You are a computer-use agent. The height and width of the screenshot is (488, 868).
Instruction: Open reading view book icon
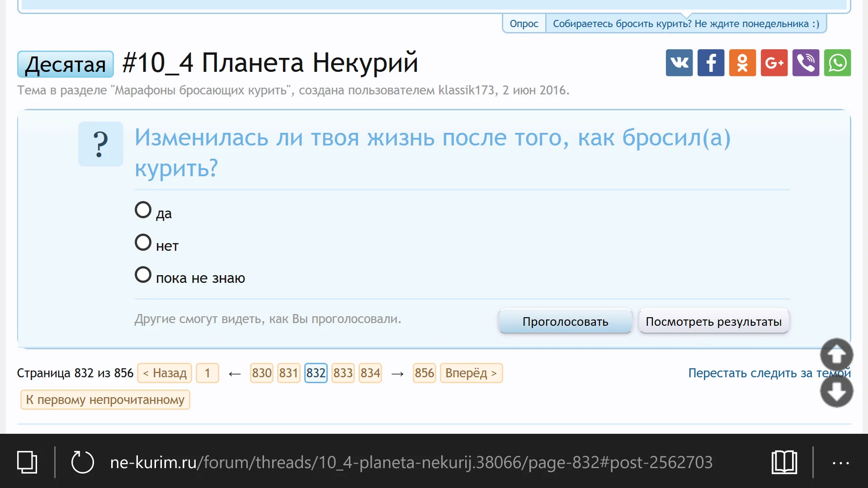tap(784, 462)
